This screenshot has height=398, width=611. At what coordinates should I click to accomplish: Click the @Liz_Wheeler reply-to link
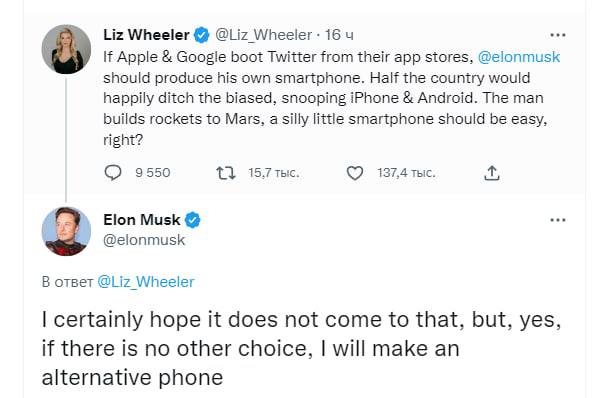point(145,281)
